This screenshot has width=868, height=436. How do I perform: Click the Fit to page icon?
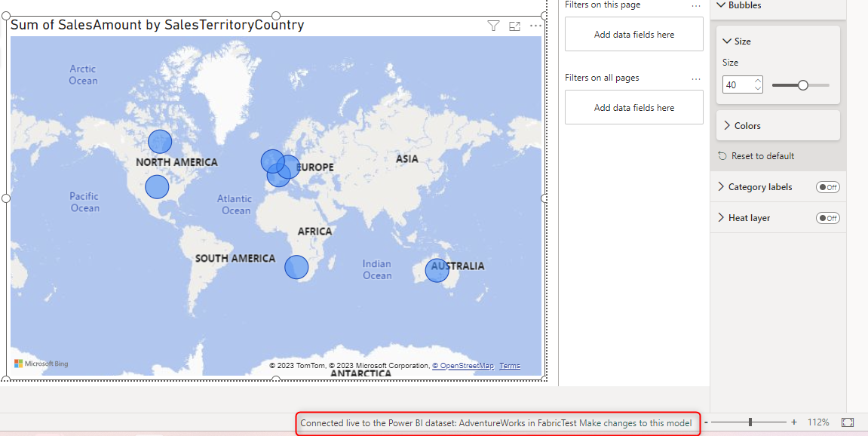point(848,422)
